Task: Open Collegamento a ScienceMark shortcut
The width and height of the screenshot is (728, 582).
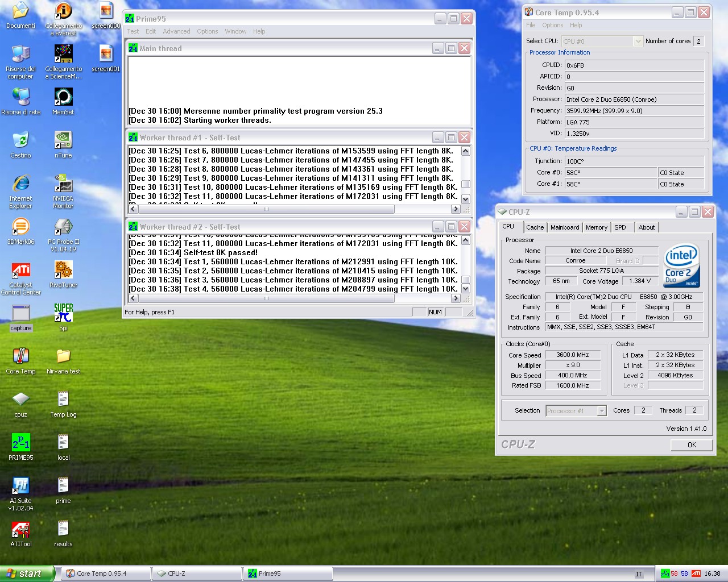Action: (x=63, y=62)
